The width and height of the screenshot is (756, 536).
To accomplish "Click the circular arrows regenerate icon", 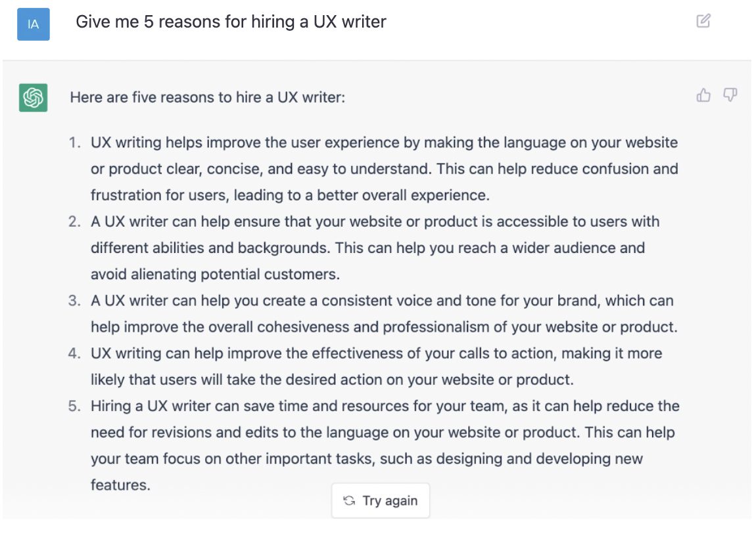I will click(x=349, y=501).
